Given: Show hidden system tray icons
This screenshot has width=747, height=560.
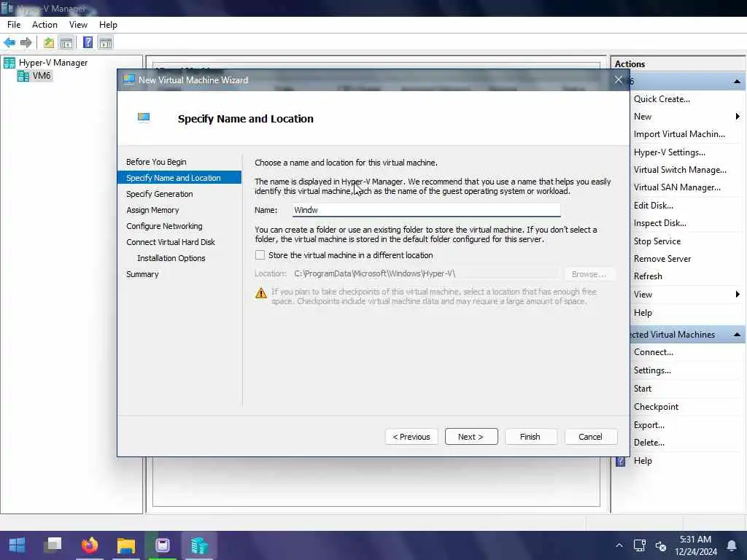Looking at the screenshot, I should pos(619,545).
